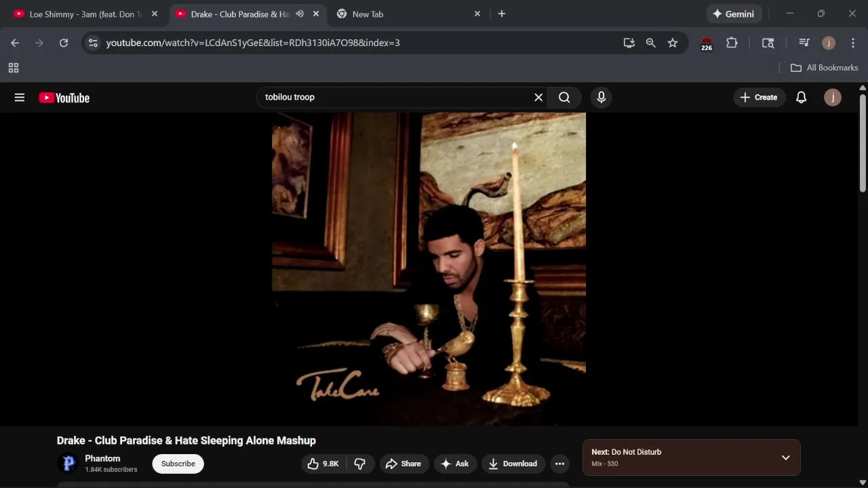Click the Mix - 530 label
This screenshot has height=488, width=868.
[x=604, y=464]
